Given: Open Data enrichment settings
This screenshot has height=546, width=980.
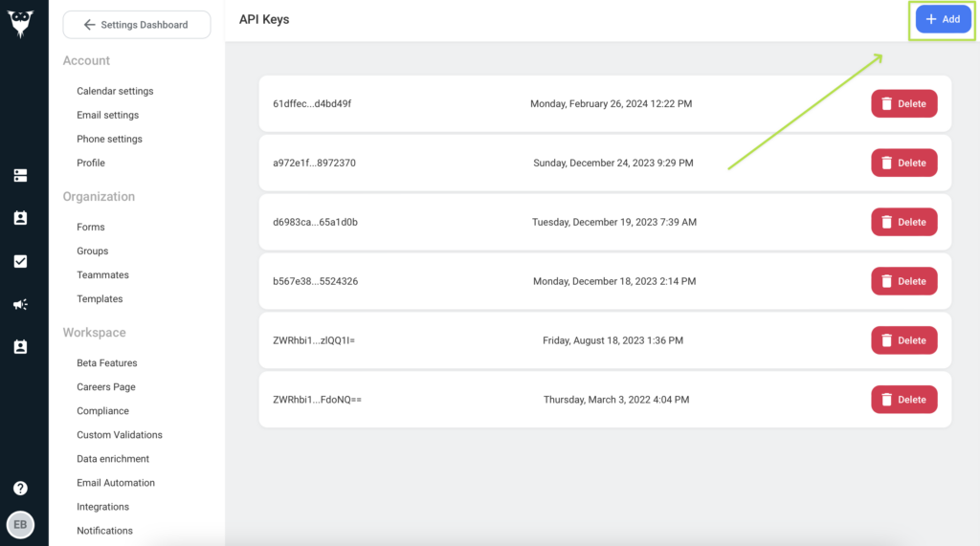Looking at the screenshot, I should 113,459.
